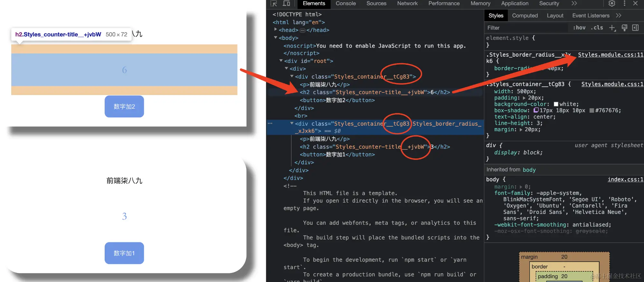644x282 pixels.
Task: Open the DevTools three-dot menu
Action: (x=624, y=4)
